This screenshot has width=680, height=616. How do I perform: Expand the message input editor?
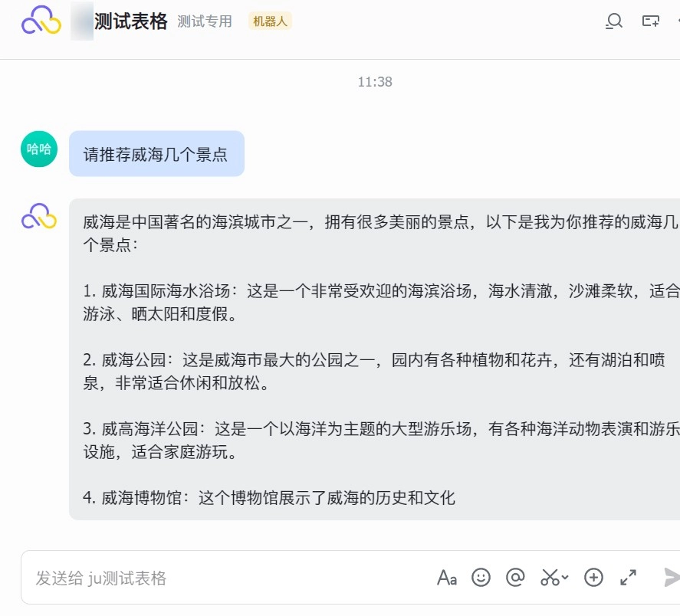pyautogui.click(x=628, y=578)
